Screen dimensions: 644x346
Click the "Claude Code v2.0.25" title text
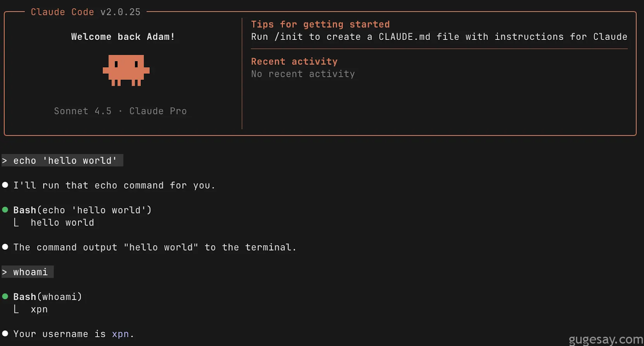tap(86, 12)
